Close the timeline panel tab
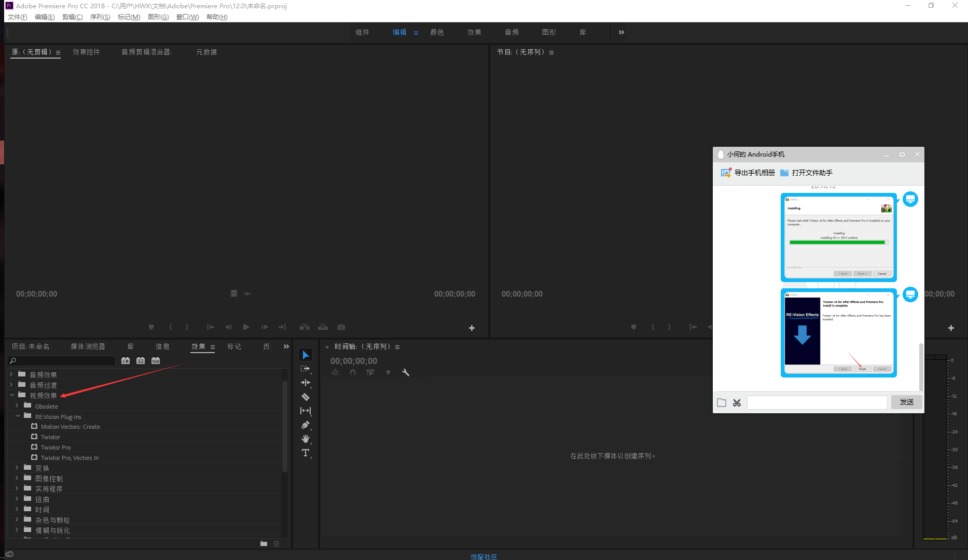 click(x=327, y=347)
